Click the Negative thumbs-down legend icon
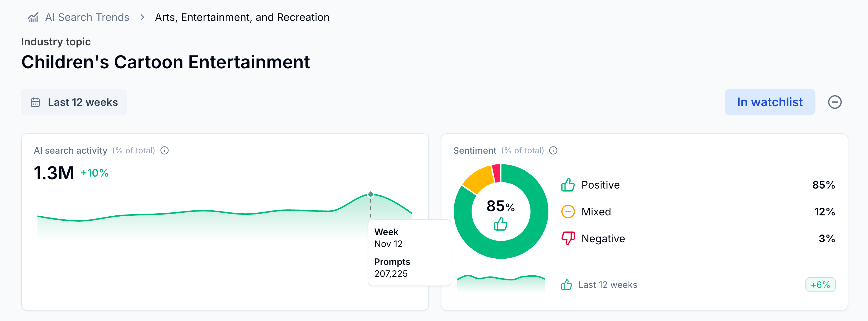The image size is (868, 321). point(568,238)
